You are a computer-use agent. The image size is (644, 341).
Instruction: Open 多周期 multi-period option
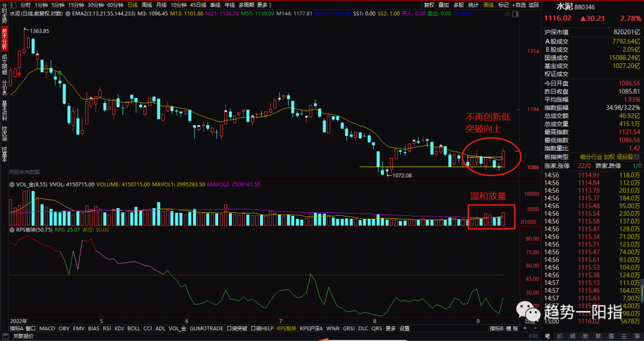pyautogui.click(x=246, y=5)
